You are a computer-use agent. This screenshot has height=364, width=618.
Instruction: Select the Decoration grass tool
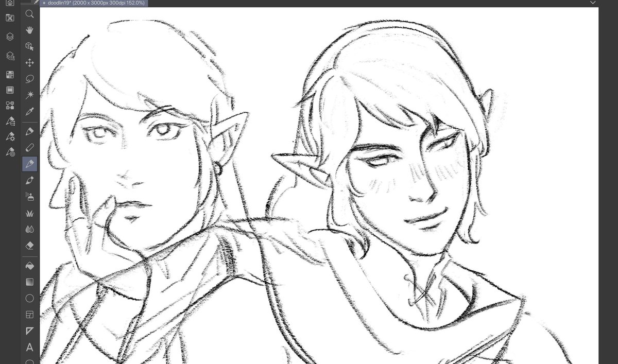[29, 213]
